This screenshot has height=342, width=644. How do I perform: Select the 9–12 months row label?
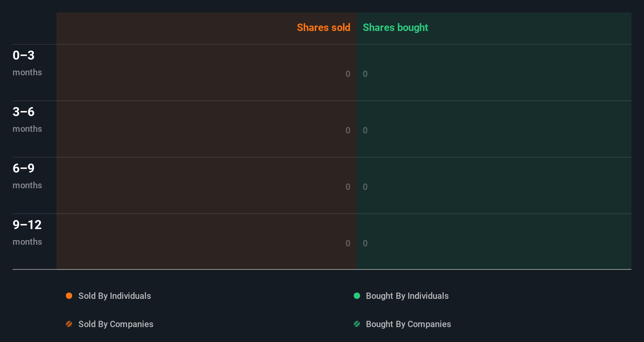point(27,232)
